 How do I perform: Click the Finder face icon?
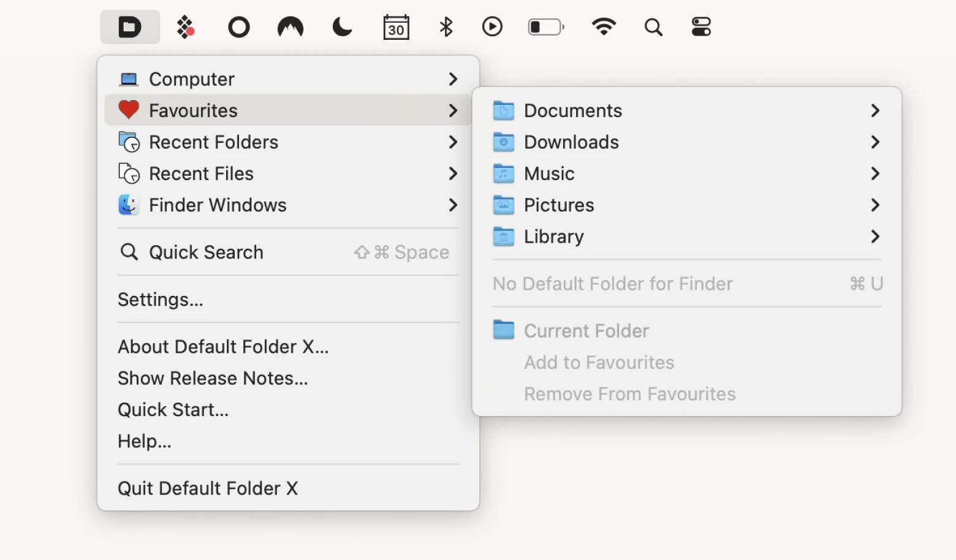(x=129, y=205)
